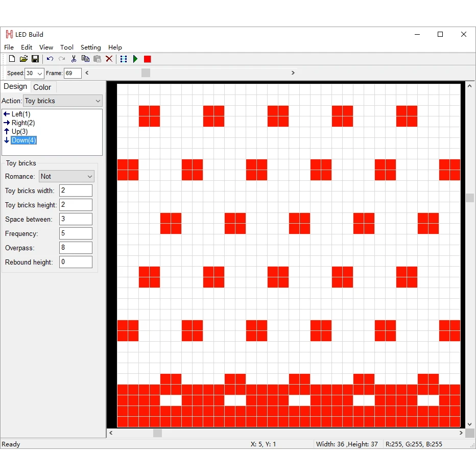476x476 pixels.
Task: Click the vertical scrollbar thumb
Action: click(470, 198)
